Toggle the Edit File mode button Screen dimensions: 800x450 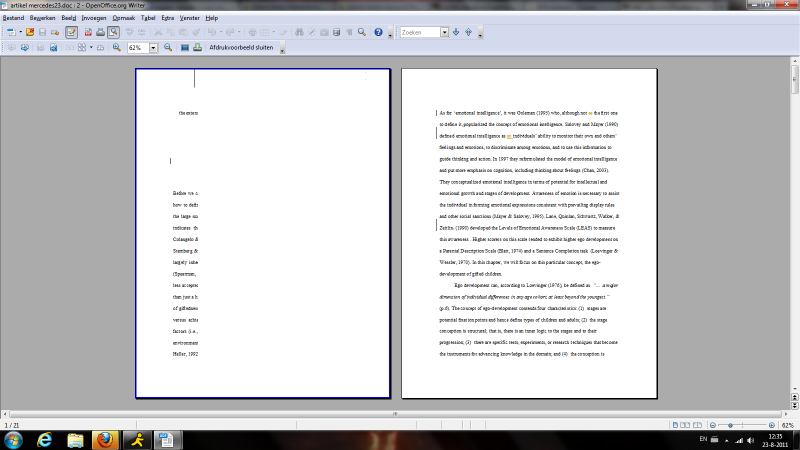pos(73,32)
